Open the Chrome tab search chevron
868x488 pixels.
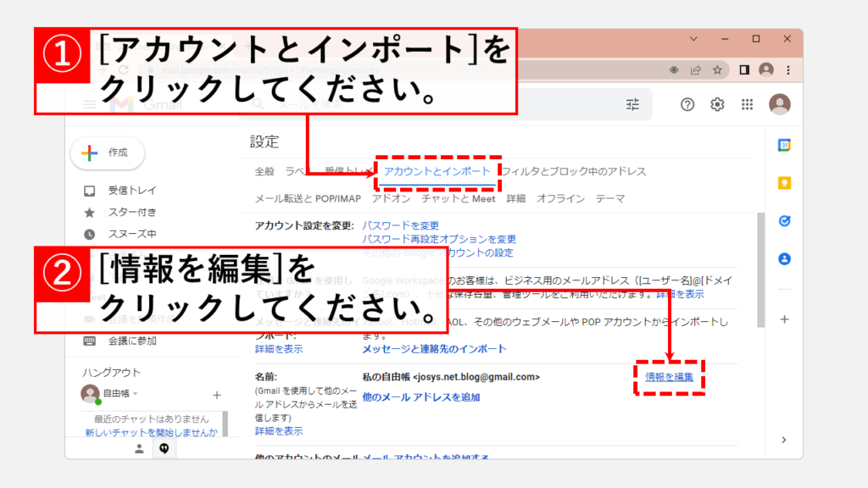pyautogui.click(x=694, y=39)
